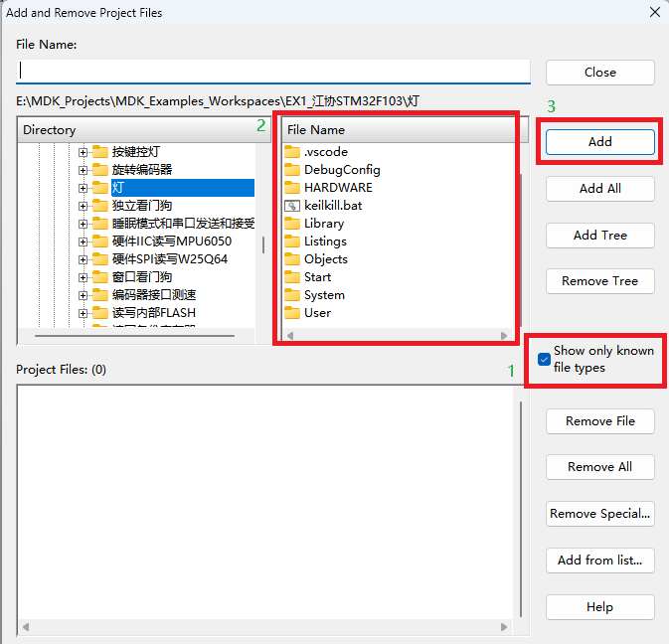Click the Objects folder icon

coord(292,259)
